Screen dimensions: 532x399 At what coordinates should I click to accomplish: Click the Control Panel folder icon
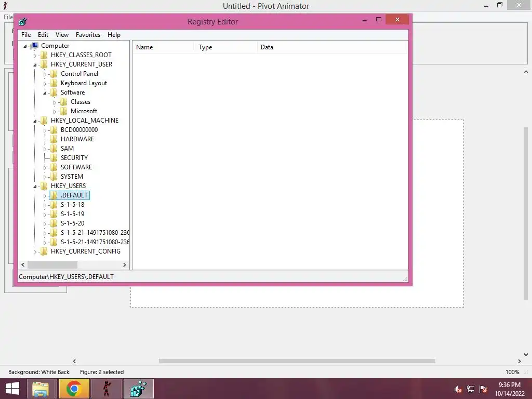(x=54, y=74)
